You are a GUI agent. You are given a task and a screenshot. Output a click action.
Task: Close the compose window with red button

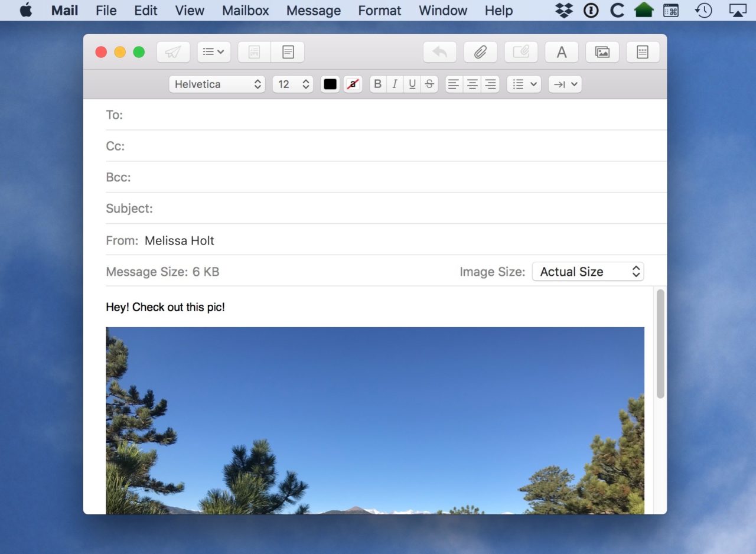click(101, 52)
